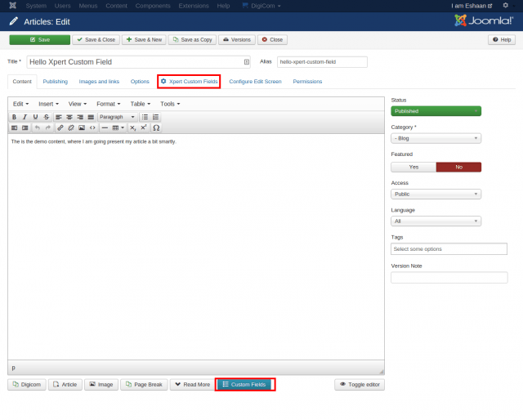This screenshot has height=420, width=523.
Task: Open the editor Insert menu
Action: pyautogui.click(x=48, y=104)
